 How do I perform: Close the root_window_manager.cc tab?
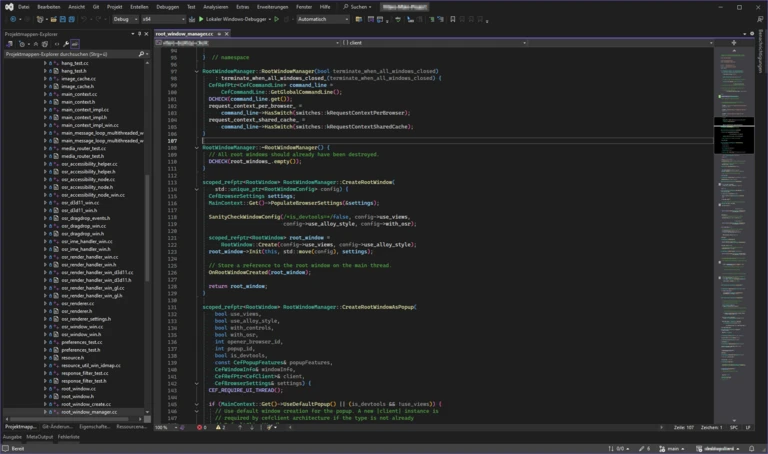point(226,34)
